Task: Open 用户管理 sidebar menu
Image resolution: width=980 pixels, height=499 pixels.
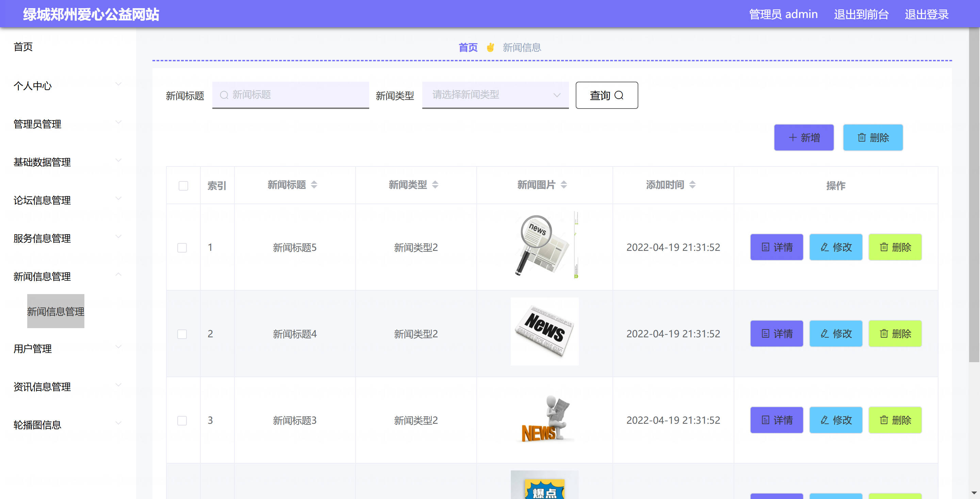Action: (32, 348)
